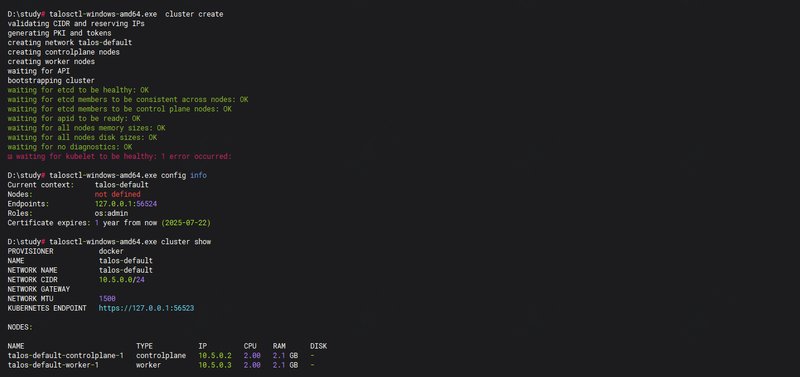Click the worker IP 10.5.0.3
Image resolution: width=800 pixels, height=377 pixels.
click(x=215, y=365)
